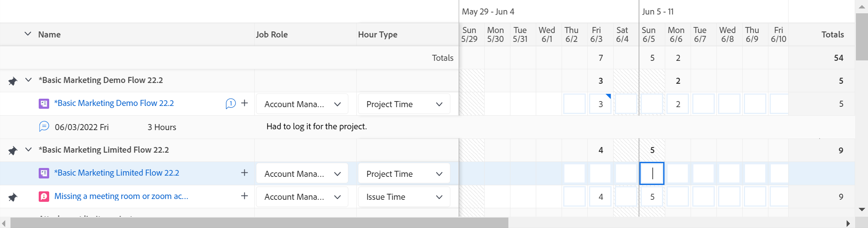Open Missing a meeting room or zoom link
This screenshot has width=868, height=228.
pos(121,196)
